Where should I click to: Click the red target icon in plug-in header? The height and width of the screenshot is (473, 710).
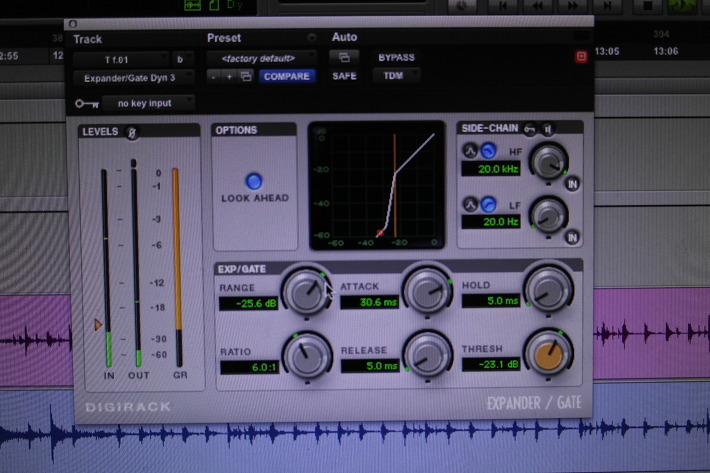pyautogui.click(x=581, y=57)
